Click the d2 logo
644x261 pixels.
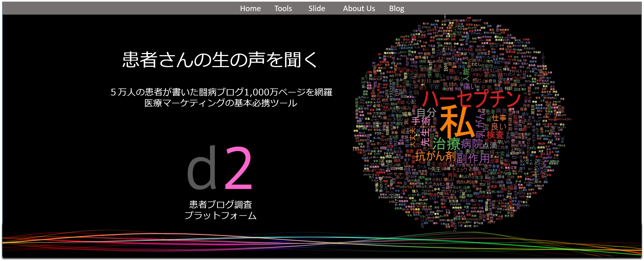[x=220, y=168]
